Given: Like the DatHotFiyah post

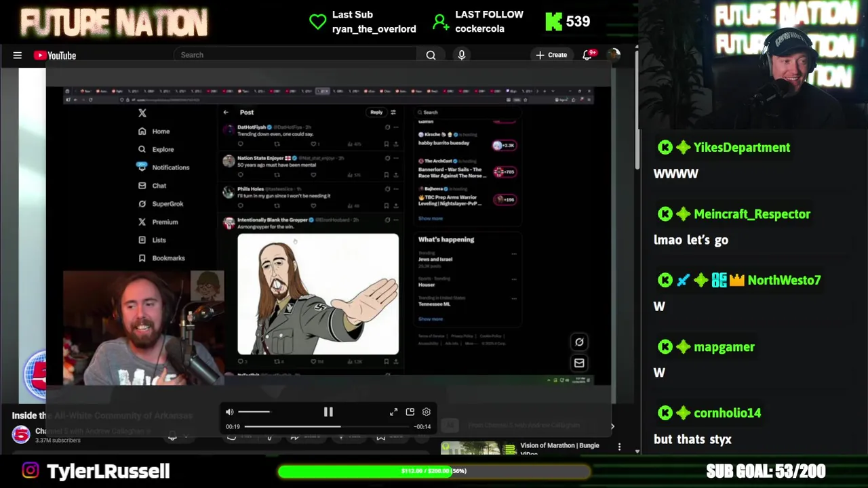Looking at the screenshot, I should coord(314,144).
